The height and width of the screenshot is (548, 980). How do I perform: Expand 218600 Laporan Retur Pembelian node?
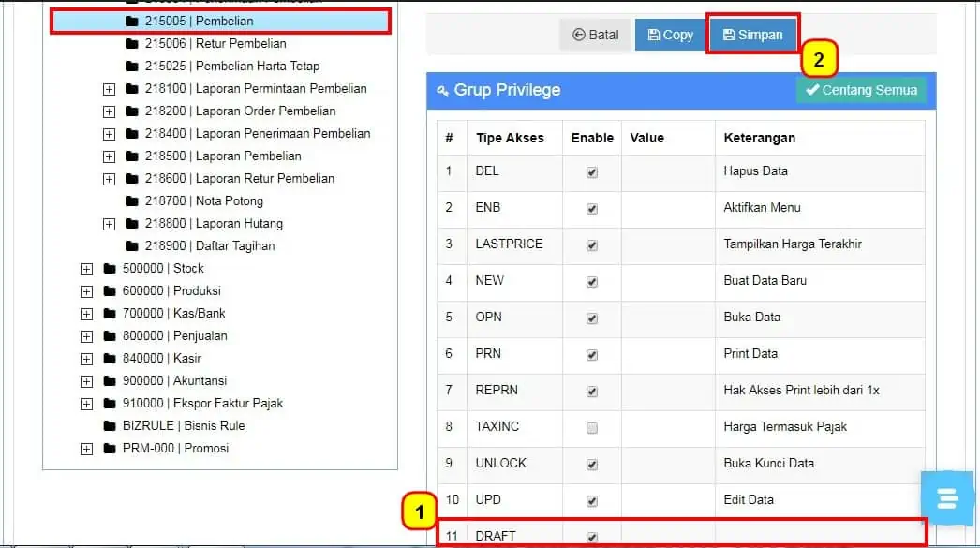(109, 179)
